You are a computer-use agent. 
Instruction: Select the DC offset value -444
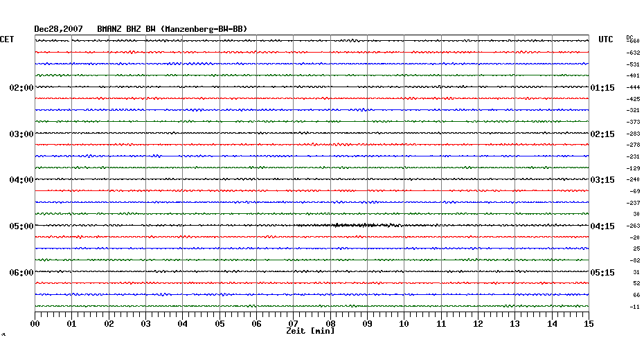click(x=633, y=88)
